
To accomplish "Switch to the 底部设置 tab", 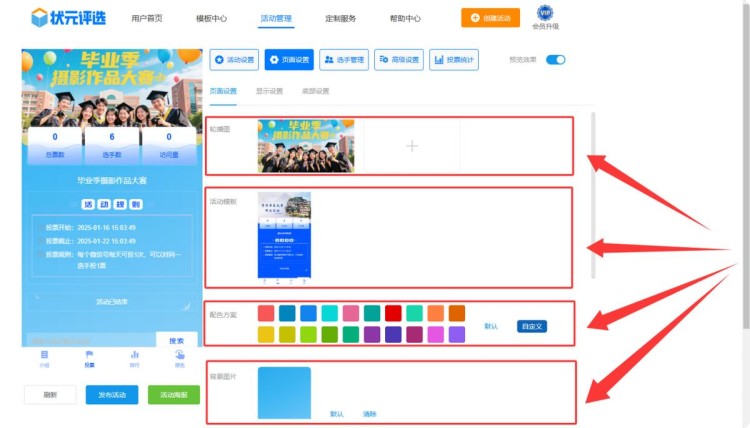I will click(x=315, y=91).
